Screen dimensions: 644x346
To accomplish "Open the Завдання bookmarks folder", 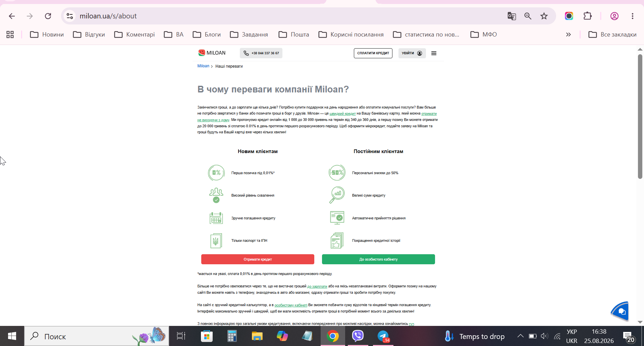I will point(249,34).
